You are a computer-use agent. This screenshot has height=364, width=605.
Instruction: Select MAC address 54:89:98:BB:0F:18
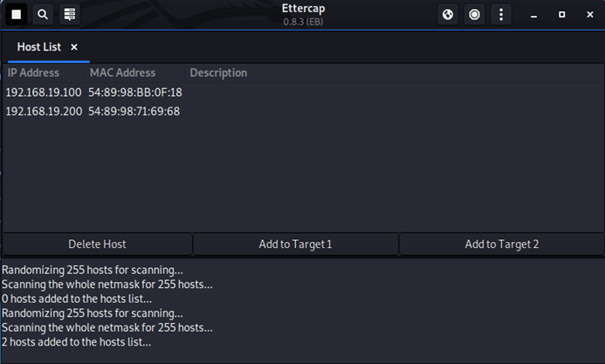click(135, 93)
